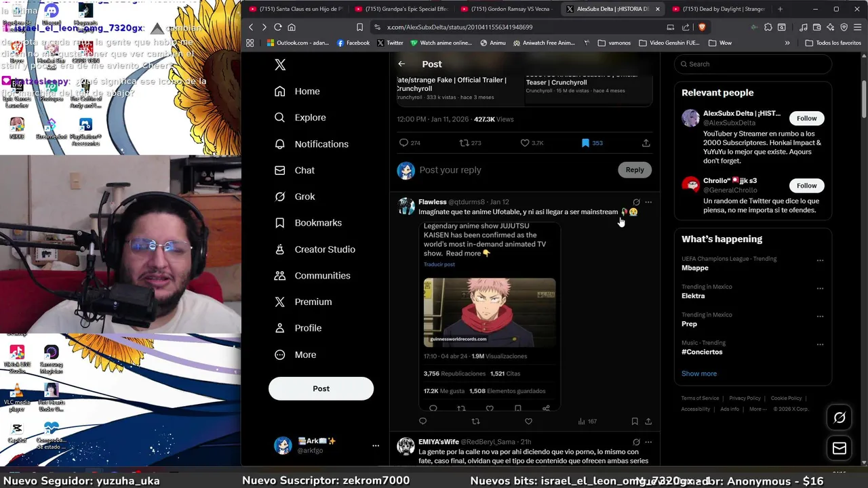Click browser home button

[292, 27]
